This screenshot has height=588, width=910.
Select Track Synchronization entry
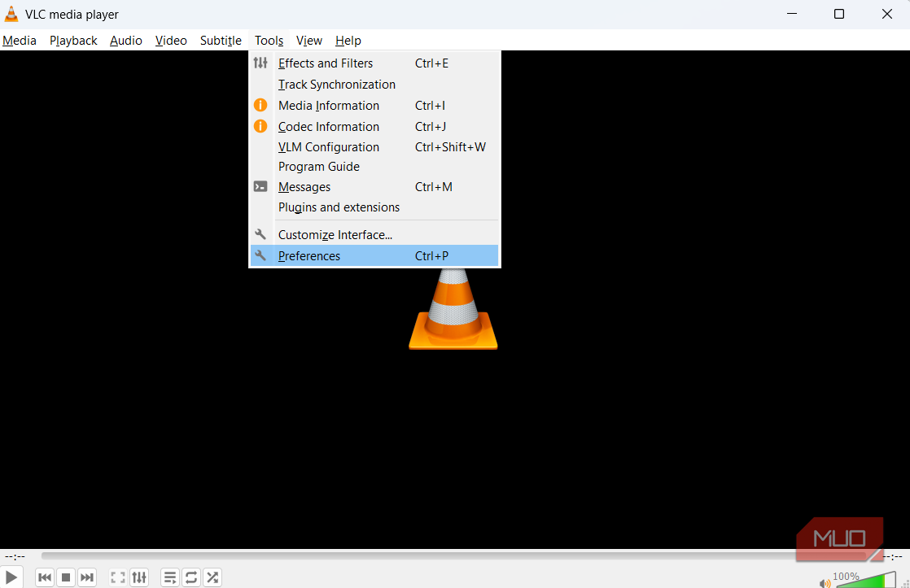coord(374,85)
